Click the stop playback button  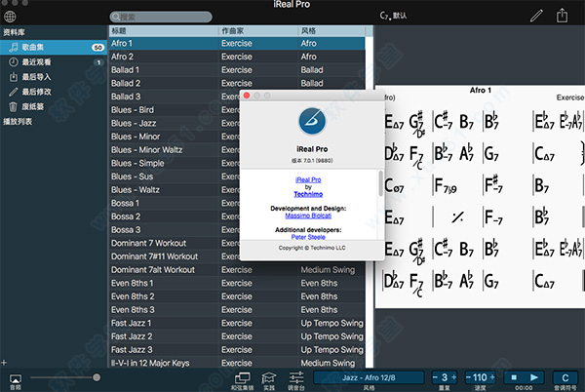click(x=514, y=377)
